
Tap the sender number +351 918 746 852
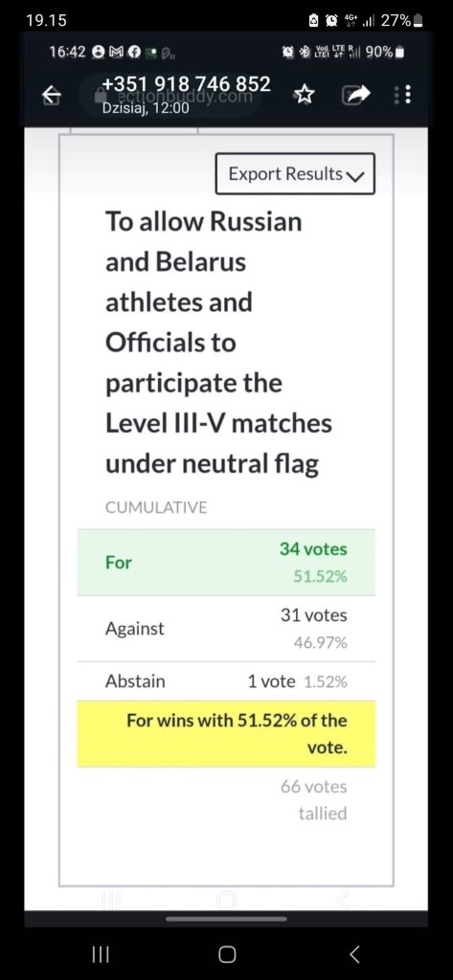click(187, 84)
